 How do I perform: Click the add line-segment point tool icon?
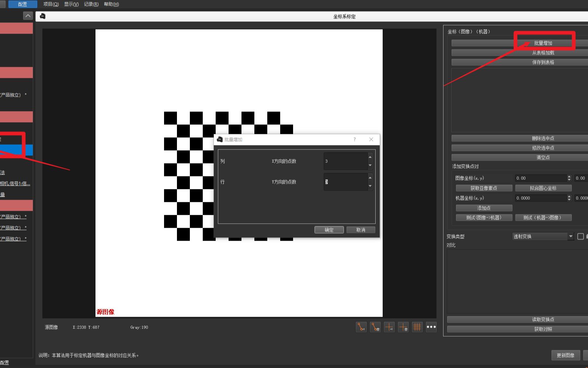pos(361,327)
